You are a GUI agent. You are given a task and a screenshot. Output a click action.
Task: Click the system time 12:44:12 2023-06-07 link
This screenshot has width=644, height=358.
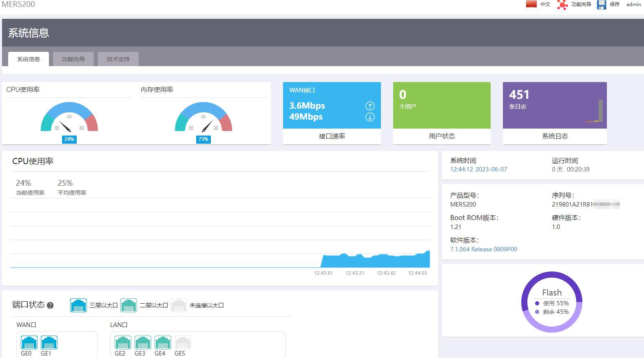[479, 169]
